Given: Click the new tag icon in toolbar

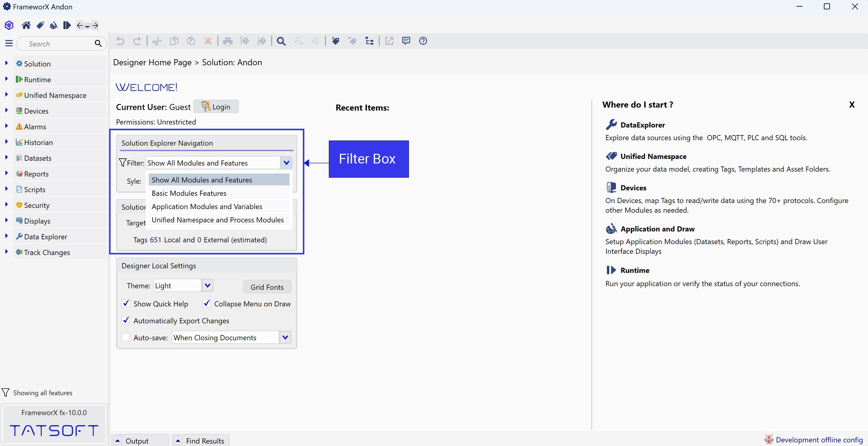Looking at the screenshot, I should (335, 41).
